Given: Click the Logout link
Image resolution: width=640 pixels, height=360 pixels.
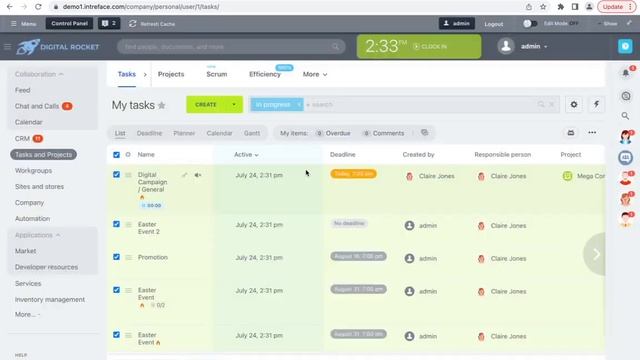Looking at the screenshot, I should coord(493,24).
